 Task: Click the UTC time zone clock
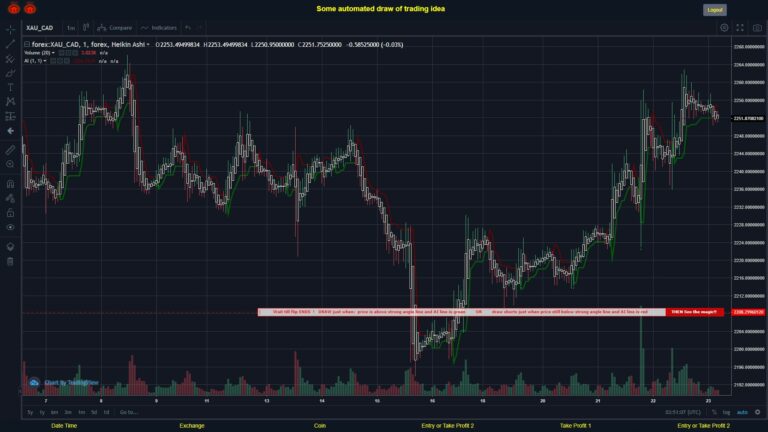(x=682, y=412)
